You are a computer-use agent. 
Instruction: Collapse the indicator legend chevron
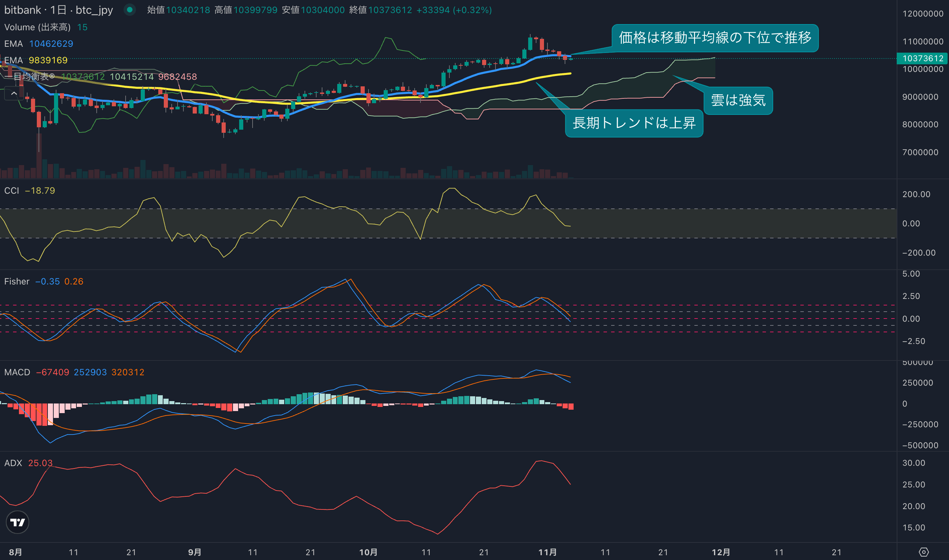pos(13,93)
